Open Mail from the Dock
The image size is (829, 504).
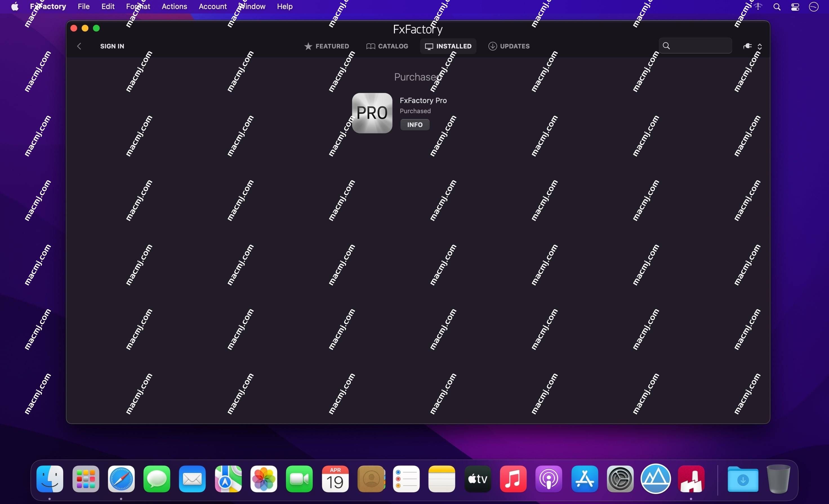click(192, 479)
